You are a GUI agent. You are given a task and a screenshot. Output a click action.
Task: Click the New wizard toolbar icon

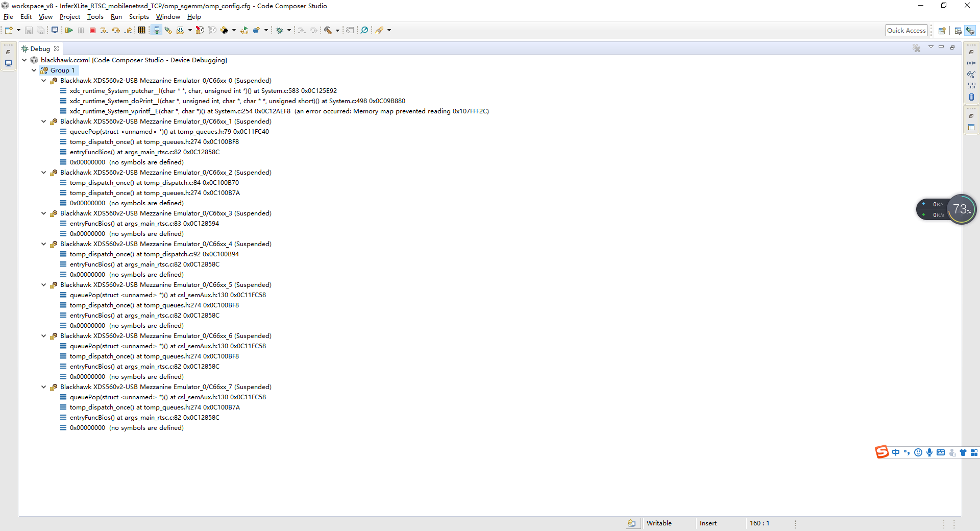[9, 31]
